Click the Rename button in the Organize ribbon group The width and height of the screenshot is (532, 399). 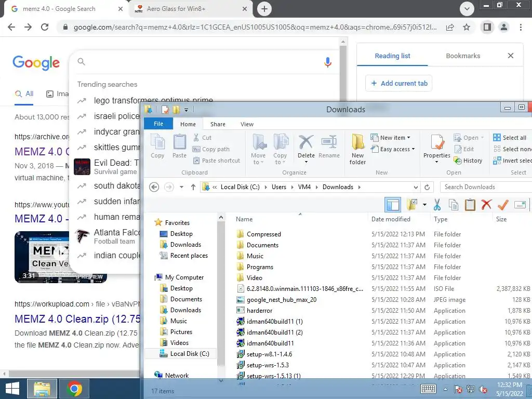click(329, 147)
